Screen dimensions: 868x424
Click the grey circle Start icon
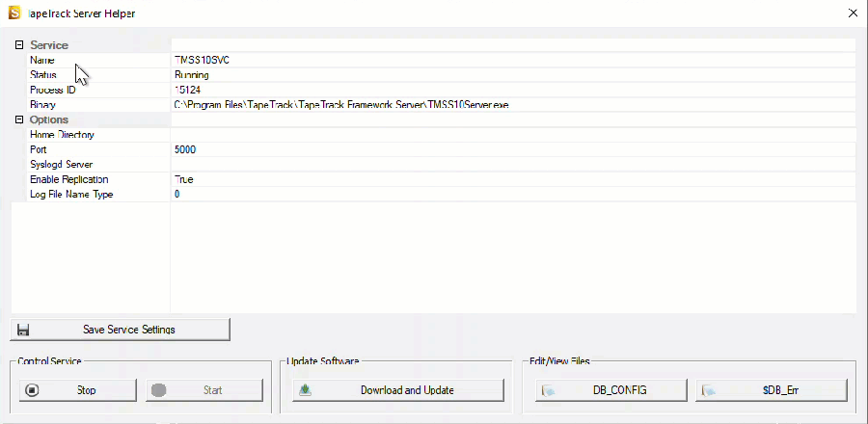[159, 390]
